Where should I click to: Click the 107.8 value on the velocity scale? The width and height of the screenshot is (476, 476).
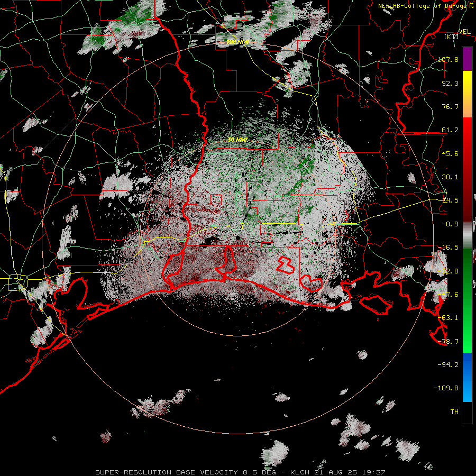(x=448, y=59)
